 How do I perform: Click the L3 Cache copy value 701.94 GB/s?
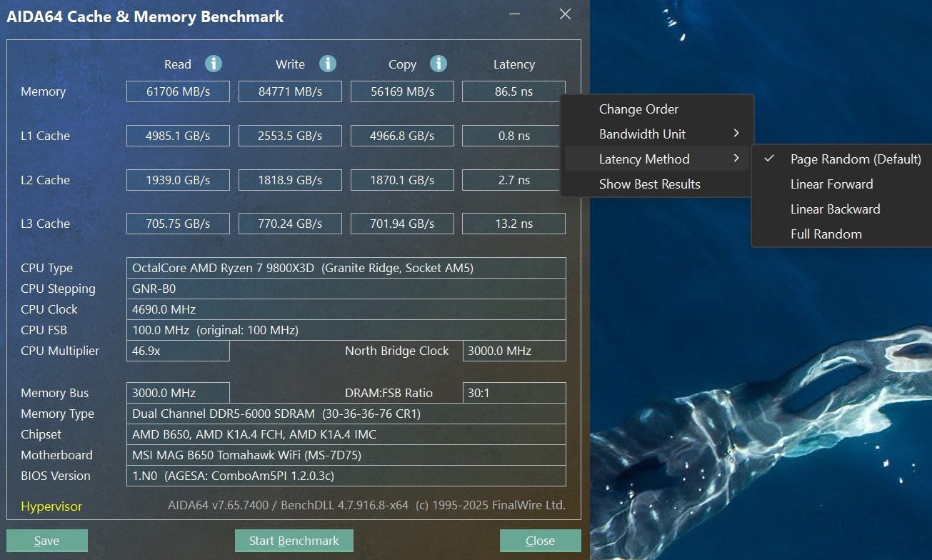click(402, 224)
